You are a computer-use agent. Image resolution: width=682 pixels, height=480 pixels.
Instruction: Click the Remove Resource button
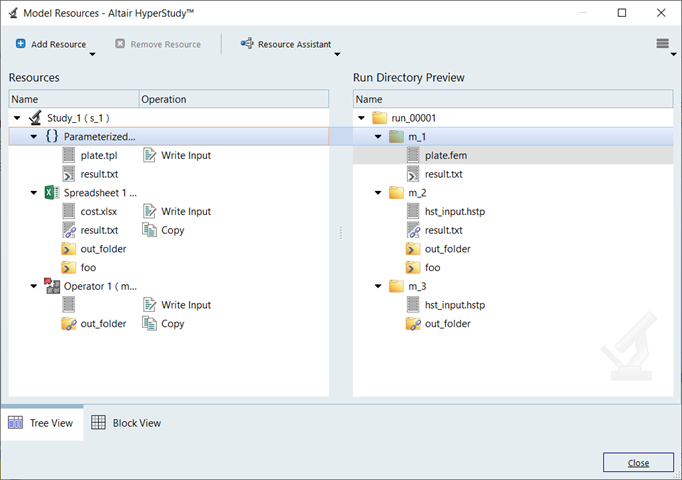pos(158,44)
